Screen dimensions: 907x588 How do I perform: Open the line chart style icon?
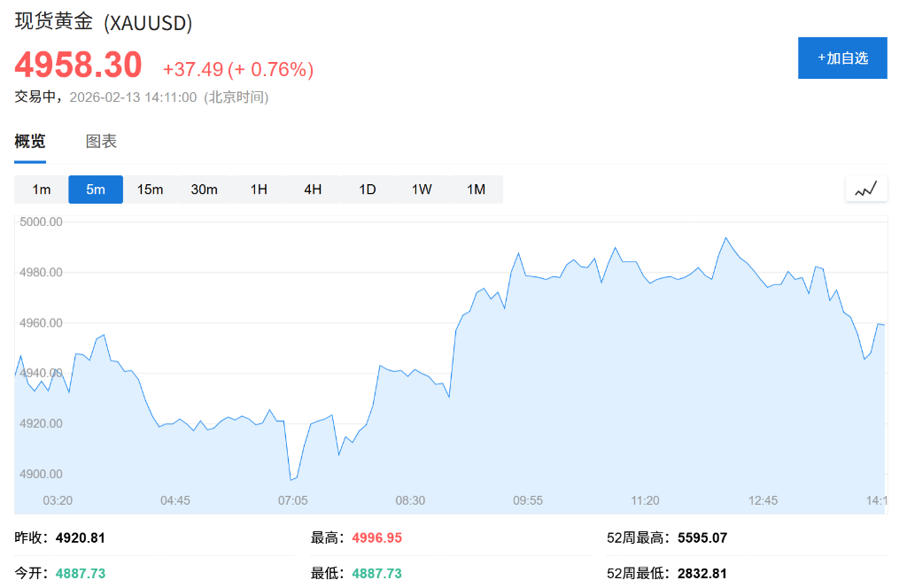866,188
